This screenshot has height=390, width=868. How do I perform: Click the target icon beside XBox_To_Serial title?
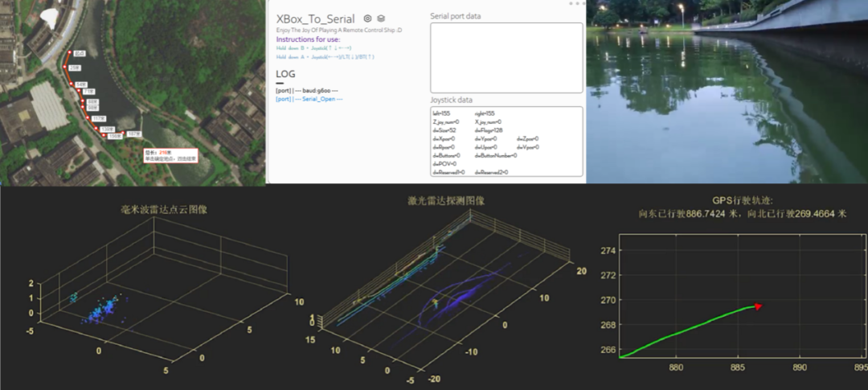[367, 18]
